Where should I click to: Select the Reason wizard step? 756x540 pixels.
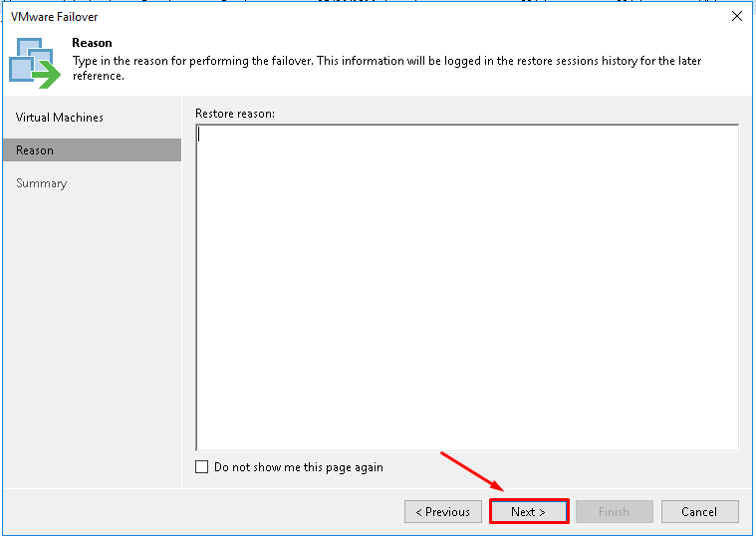coord(92,150)
